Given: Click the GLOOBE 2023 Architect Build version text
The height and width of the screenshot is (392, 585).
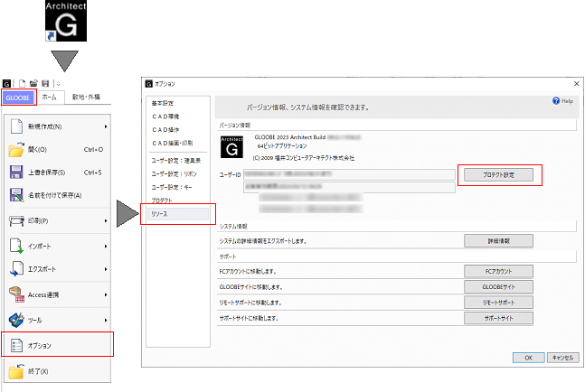Looking at the screenshot, I should pyautogui.click(x=290, y=137).
